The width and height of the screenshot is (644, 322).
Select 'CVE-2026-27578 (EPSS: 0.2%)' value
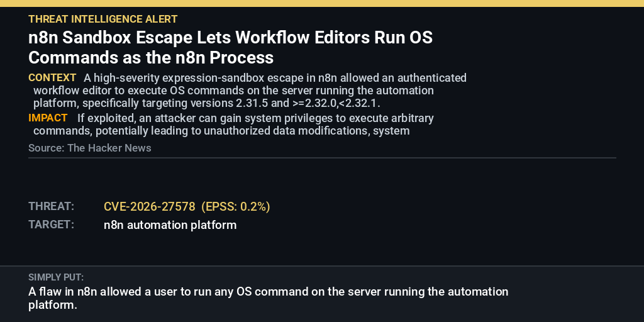point(187,206)
